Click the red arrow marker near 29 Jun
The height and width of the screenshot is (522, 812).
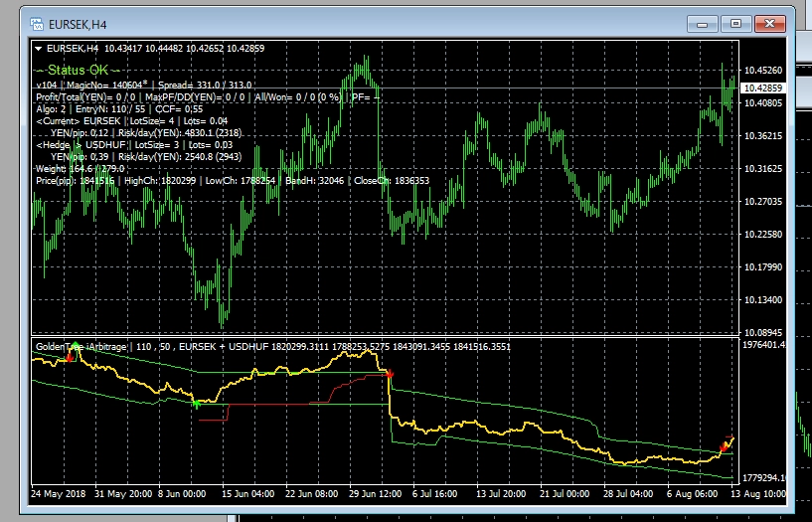[390, 373]
